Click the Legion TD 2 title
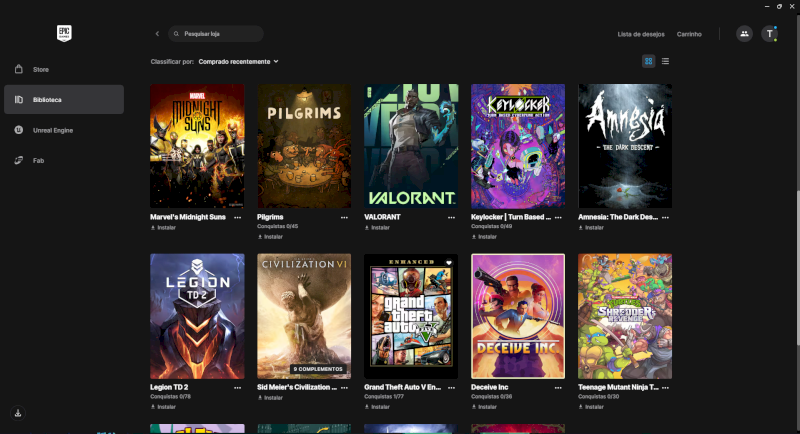Screen dimensions: 800x434 (169, 388)
